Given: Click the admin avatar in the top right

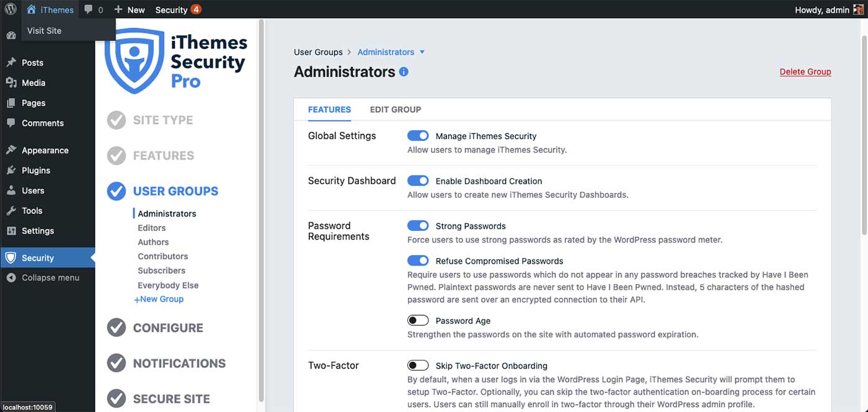Looking at the screenshot, I should point(858,9).
